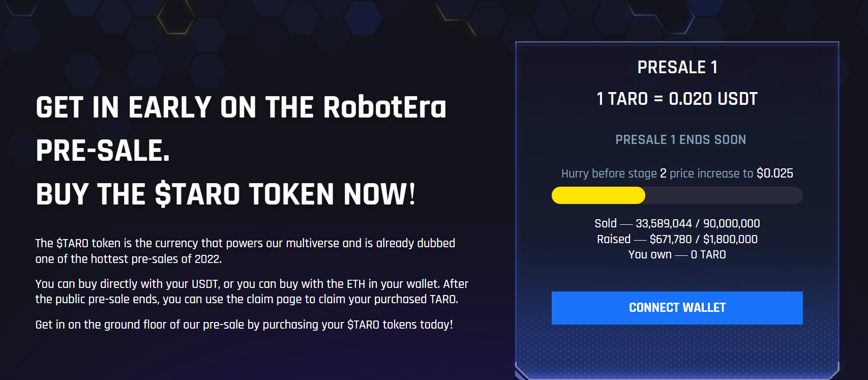Viewport: 868px width, 380px height.
Task: Select the Presale 1 heading
Action: (677, 67)
